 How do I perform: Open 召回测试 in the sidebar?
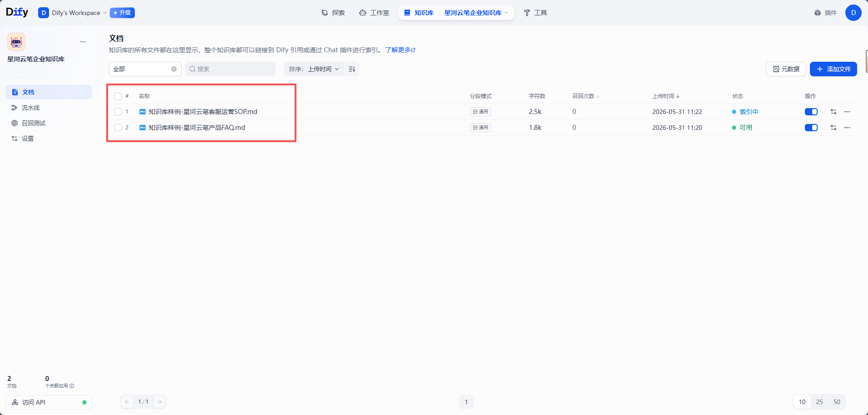(x=49, y=123)
